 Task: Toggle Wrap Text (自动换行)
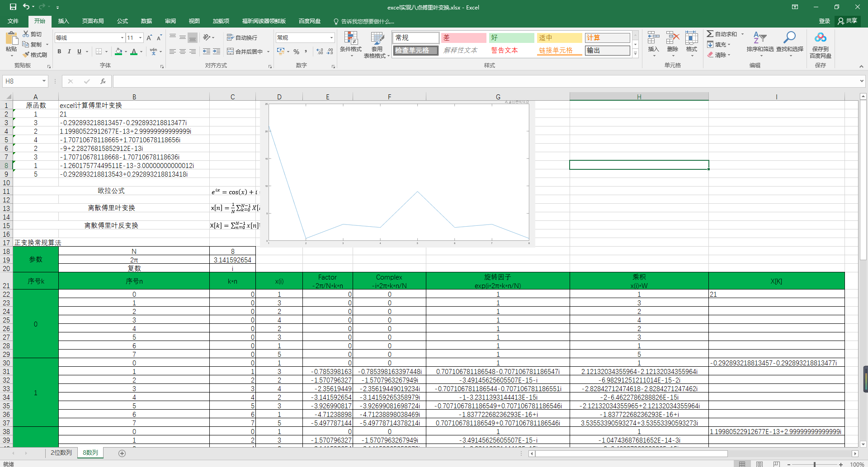(x=242, y=37)
